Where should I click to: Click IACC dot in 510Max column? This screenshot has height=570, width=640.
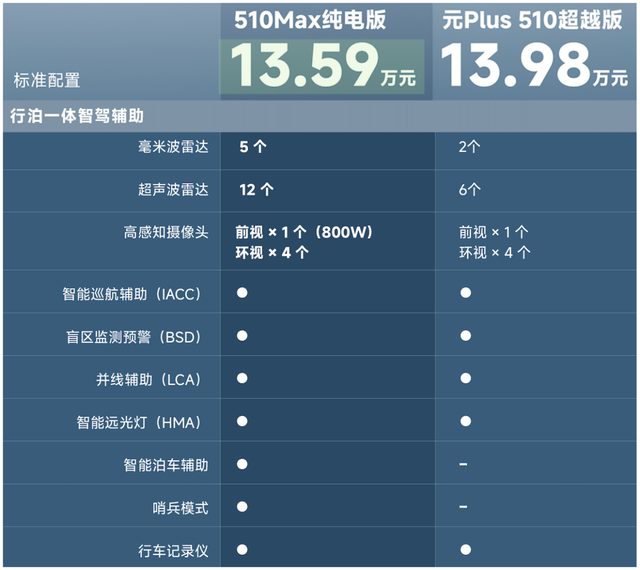click(x=242, y=293)
